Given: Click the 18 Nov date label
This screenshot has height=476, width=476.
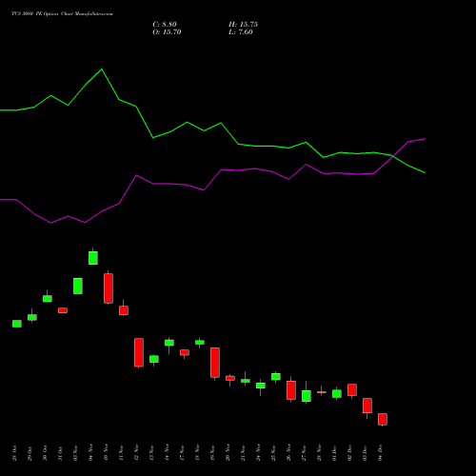Looking at the screenshot, I should pos(197,453).
